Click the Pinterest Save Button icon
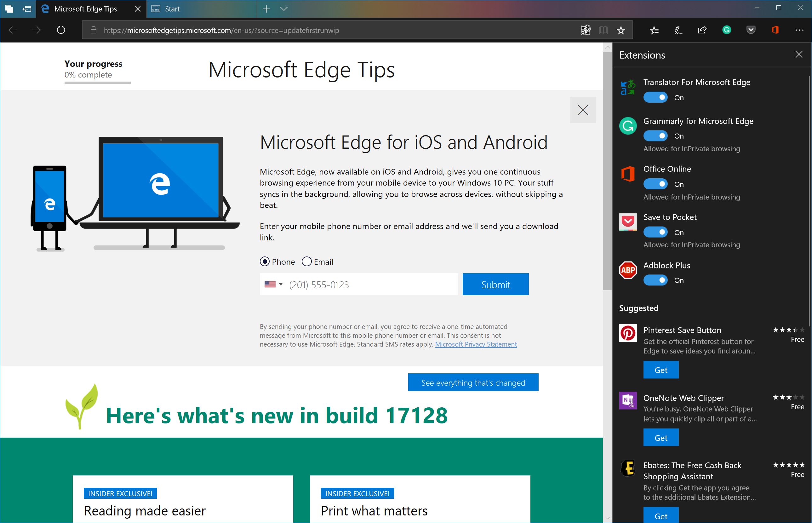This screenshot has width=812, height=523. point(628,333)
